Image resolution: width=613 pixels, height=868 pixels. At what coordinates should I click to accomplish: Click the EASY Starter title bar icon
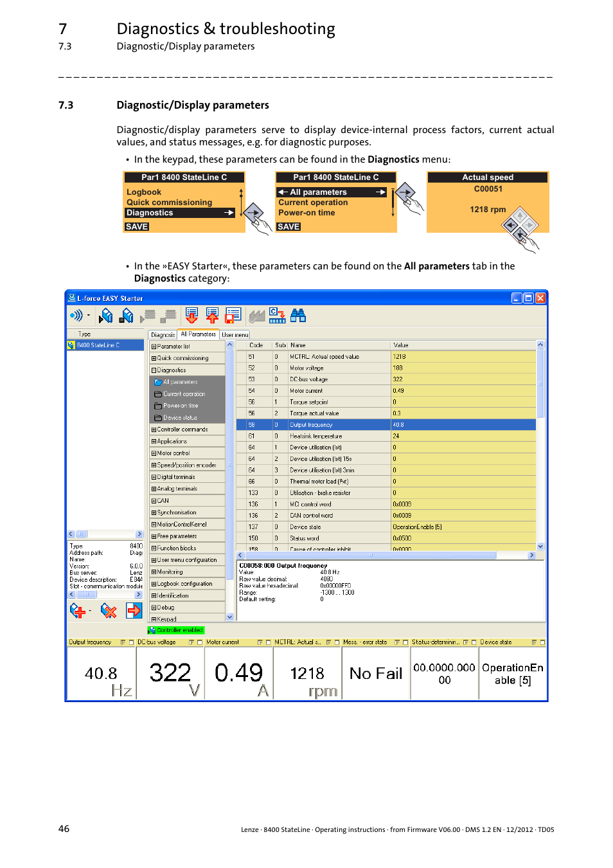point(72,298)
